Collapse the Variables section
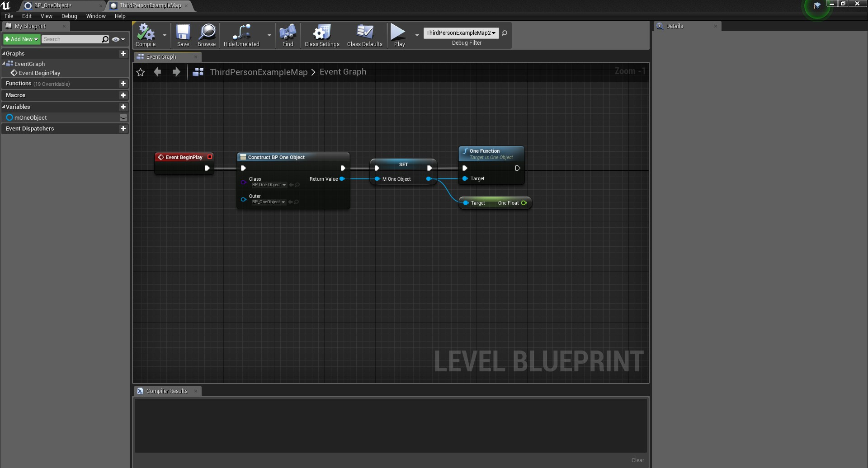Screen dimensions: 868x468 [x=4, y=107]
